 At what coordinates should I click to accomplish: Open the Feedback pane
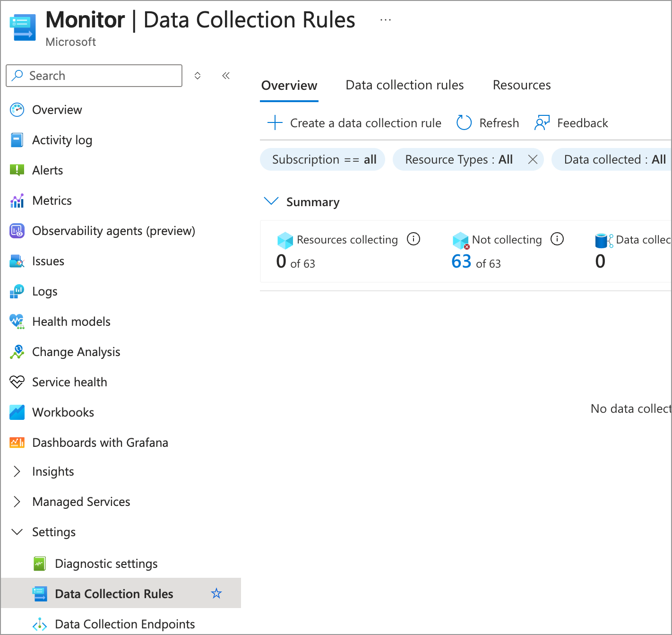pos(571,123)
